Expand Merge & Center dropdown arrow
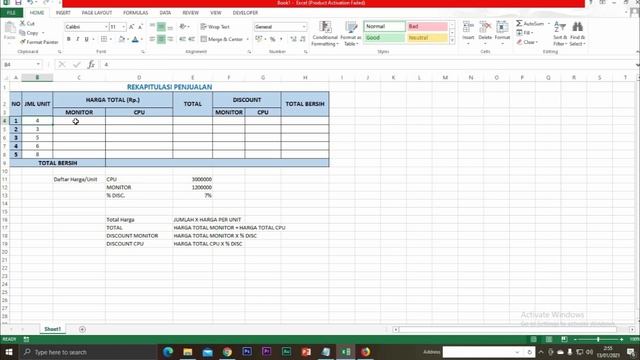The image size is (640, 360). point(247,39)
